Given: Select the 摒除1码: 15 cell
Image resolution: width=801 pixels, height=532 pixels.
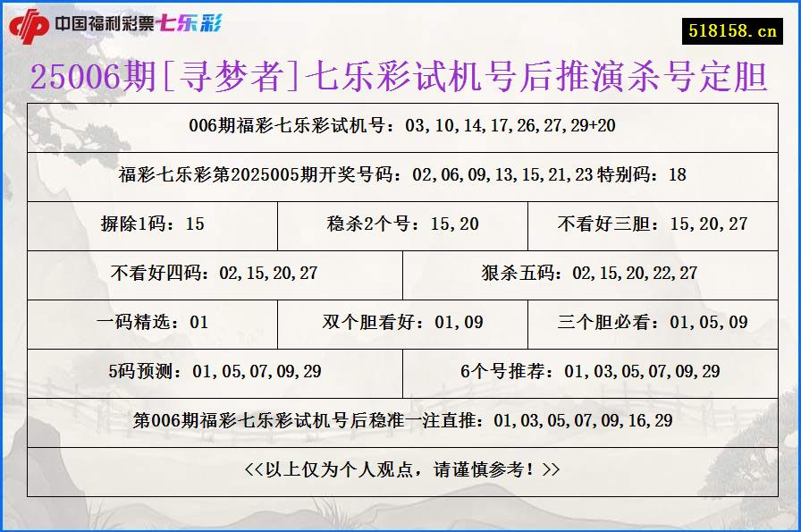Looking at the screenshot, I should pyautogui.click(x=154, y=226).
